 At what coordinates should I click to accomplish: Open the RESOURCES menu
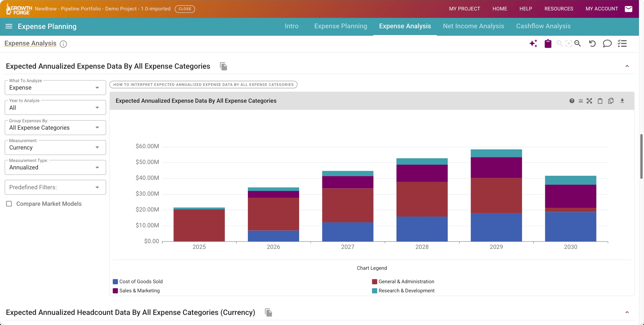tap(558, 9)
